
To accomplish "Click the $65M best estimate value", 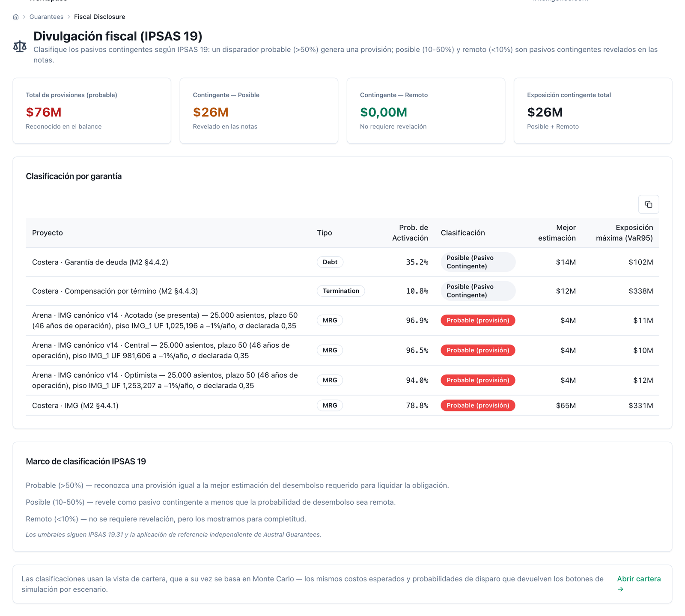I will [566, 405].
